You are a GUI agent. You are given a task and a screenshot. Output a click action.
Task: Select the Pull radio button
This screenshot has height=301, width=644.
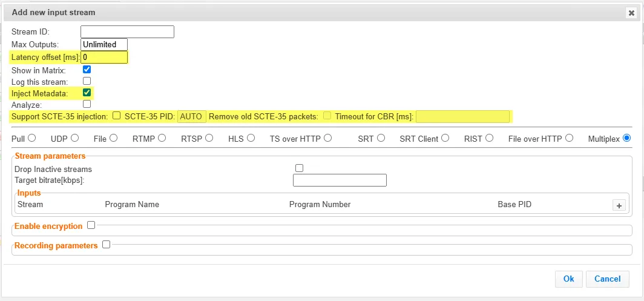pos(31,138)
